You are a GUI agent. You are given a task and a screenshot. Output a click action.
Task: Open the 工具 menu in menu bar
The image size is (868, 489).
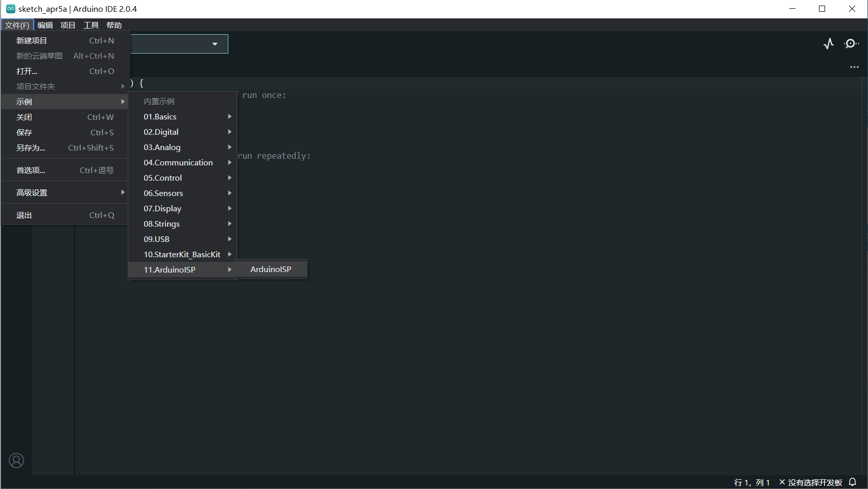point(91,25)
